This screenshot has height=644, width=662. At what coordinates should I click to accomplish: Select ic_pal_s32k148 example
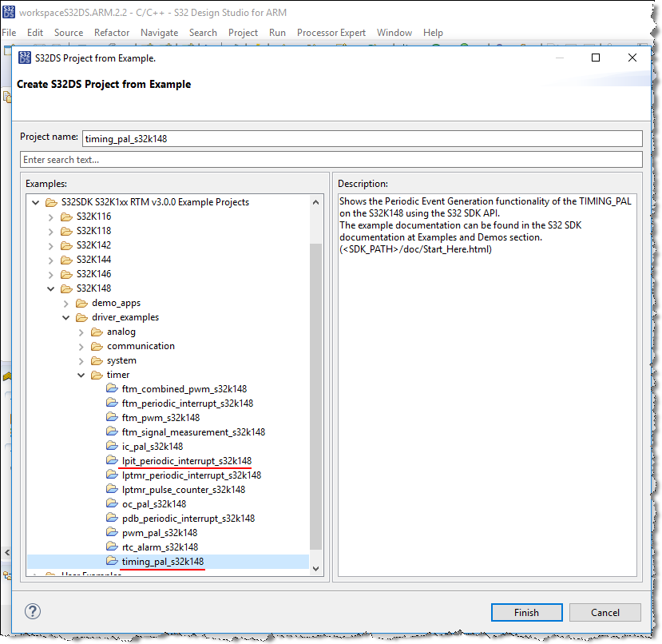click(153, 446)
